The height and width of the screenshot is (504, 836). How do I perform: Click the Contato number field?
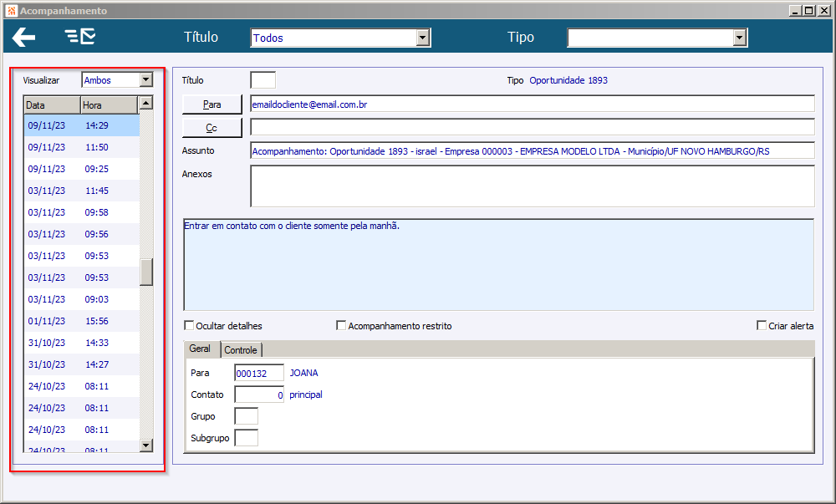[x=259, y=395]
